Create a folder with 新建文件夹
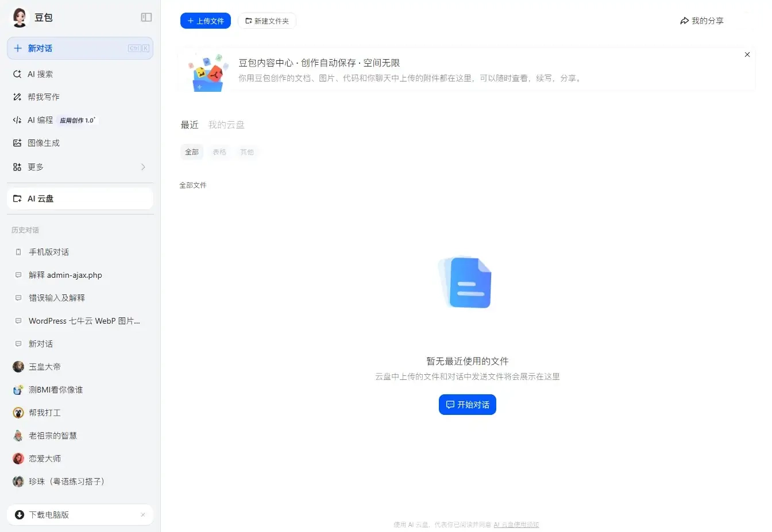This screenshot has width=772, height=532. (267, 21)
